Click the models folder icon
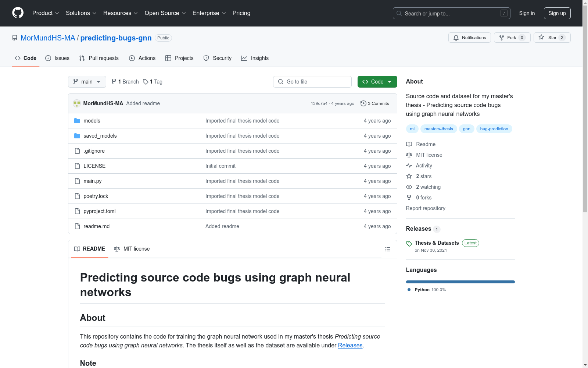The image size is (588, 368). (77, 121)
